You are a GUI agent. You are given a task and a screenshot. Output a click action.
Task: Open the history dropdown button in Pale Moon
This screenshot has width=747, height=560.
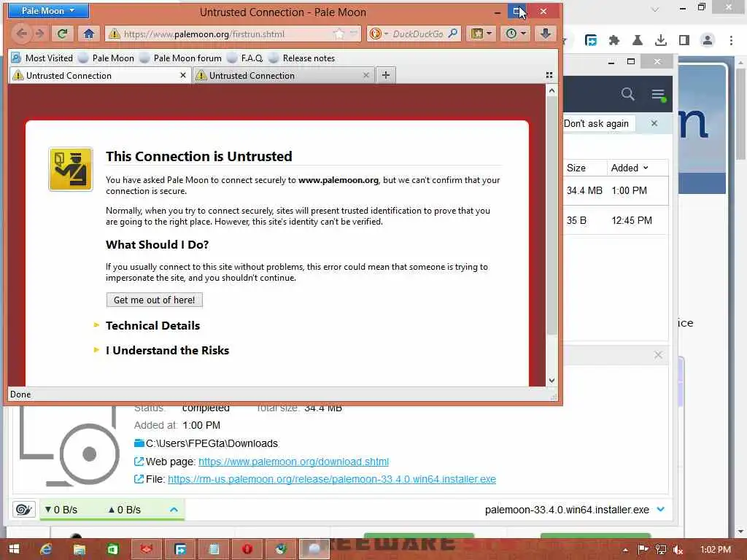(x=516, y=34)
